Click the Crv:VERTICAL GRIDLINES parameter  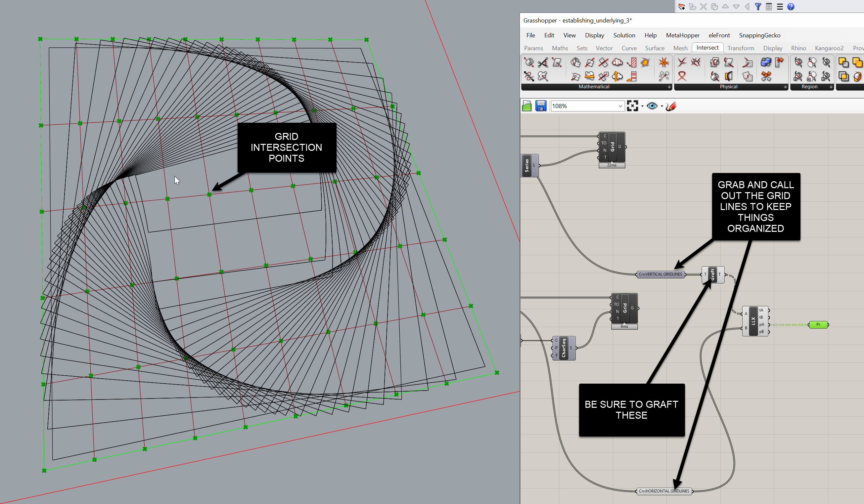660,274
